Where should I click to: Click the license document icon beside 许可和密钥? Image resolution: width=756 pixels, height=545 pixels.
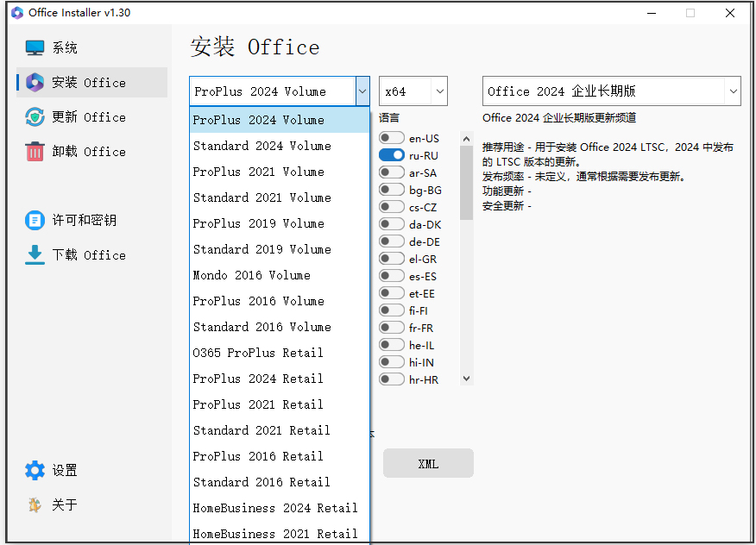pyautogui.click(x=35, y=220)
